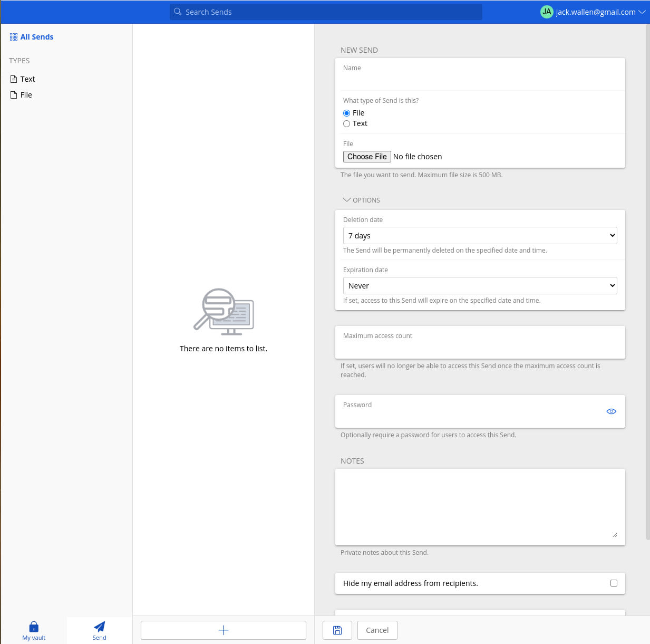The width and height of the screenshot is (650, 644).
Task: Click the Choose File button
Action: (x=367, y=157)
